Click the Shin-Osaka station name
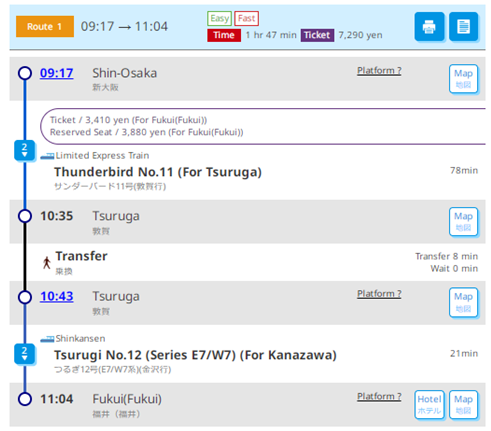The height and width of the screenshot is (431, 491). pyautogui.click(x=125, y=73)
